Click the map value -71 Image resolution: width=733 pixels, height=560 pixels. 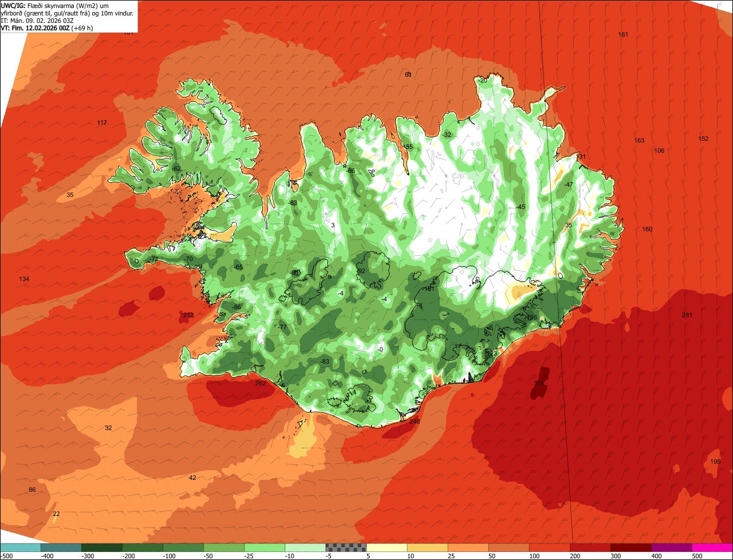point(153,260)
